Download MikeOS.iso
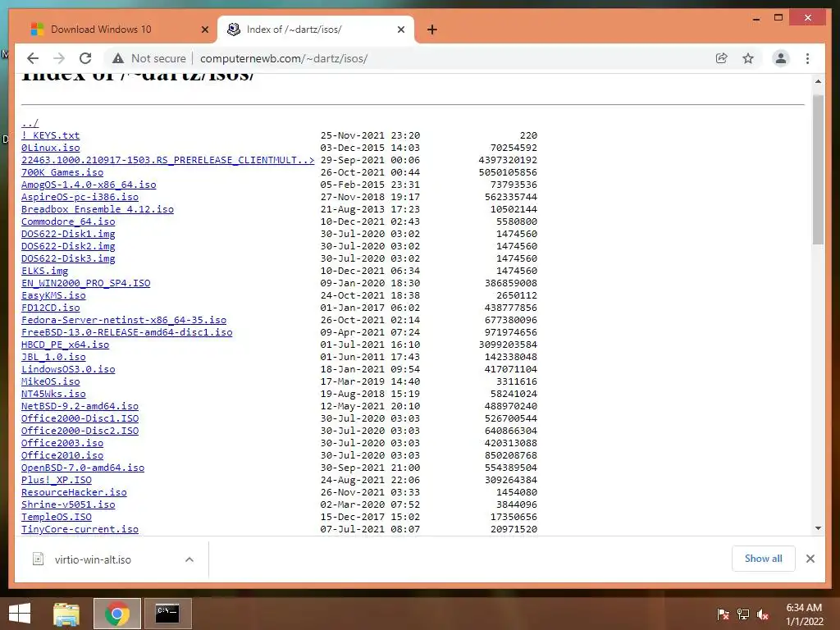The image size is (840, 630). point(50,382)
